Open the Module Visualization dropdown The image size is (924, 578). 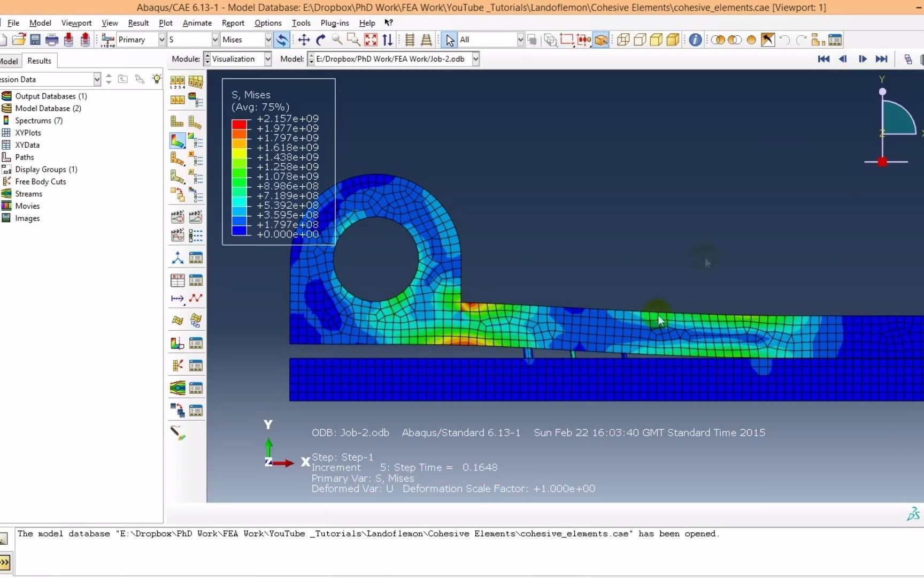point(267,59)
